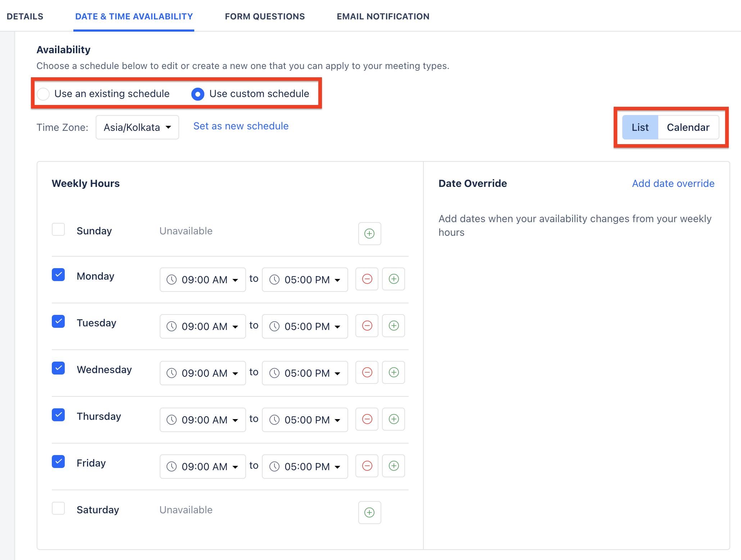The height and width of the screenshot is (560, 741).
Task: Add another time slot for Monday
Action: pos(394,279)
